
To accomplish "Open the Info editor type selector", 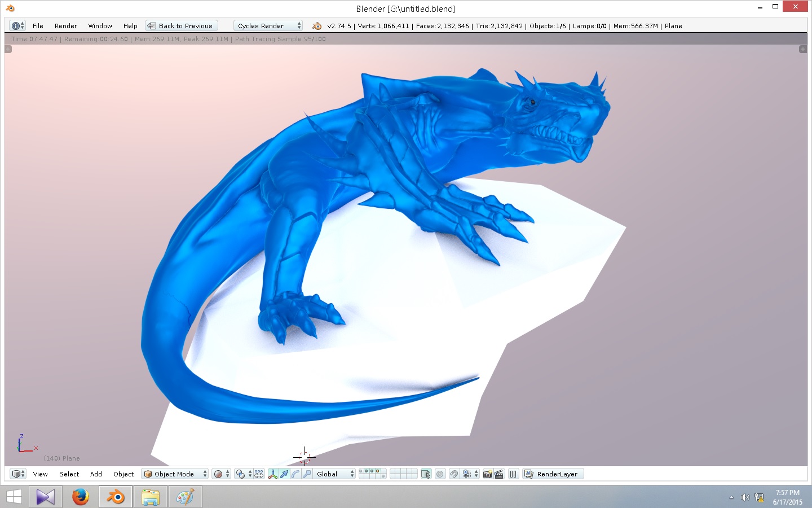I will point(18,26).
